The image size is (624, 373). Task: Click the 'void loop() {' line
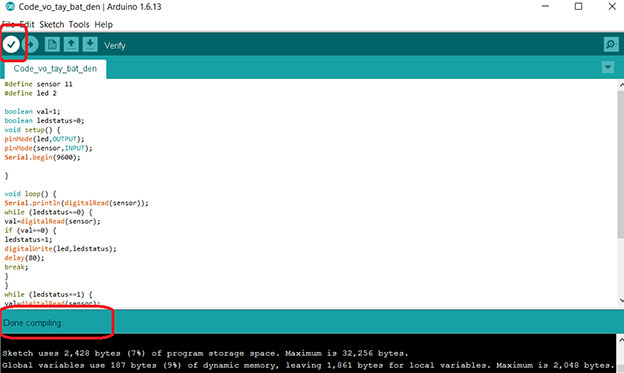31,194
